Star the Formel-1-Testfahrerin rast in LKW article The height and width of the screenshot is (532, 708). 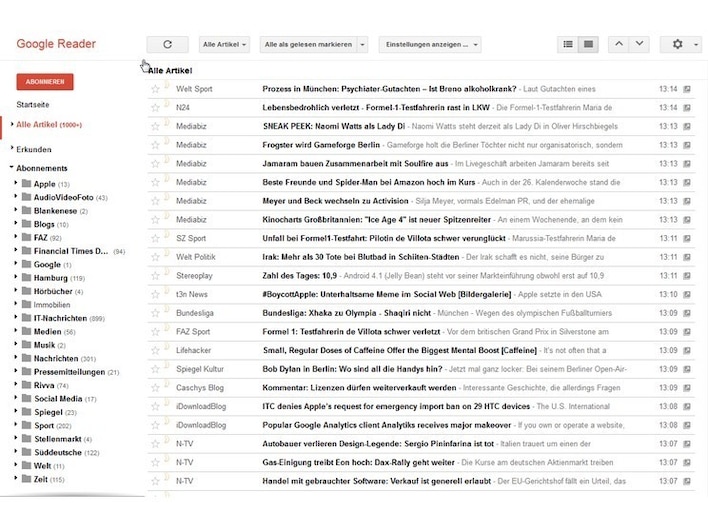point(155,107)
